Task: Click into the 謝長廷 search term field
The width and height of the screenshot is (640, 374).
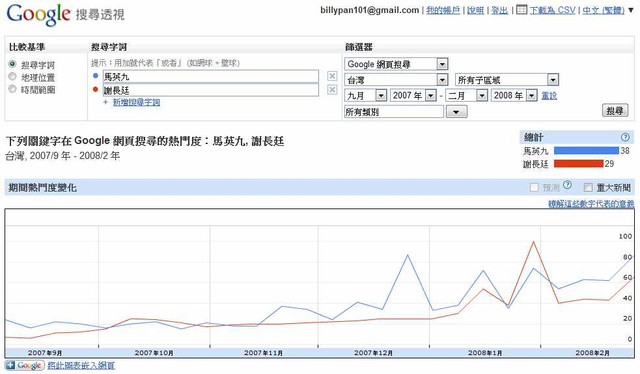Action: [211, 90]
